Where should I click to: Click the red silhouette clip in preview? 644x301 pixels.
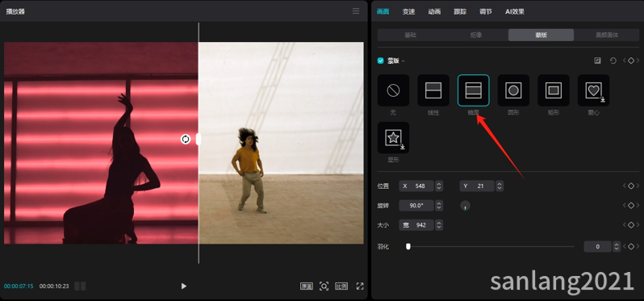[101, 143]
